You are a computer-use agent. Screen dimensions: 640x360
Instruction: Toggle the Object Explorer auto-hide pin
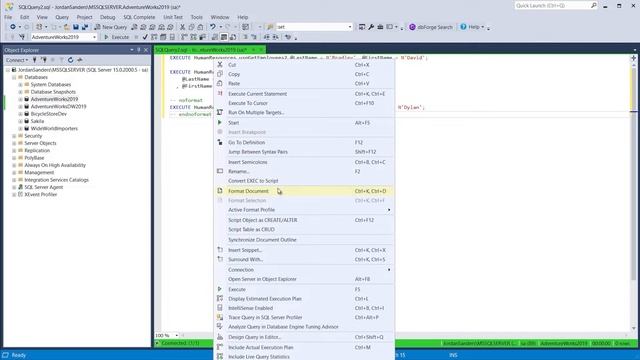(x=138, y=50)
